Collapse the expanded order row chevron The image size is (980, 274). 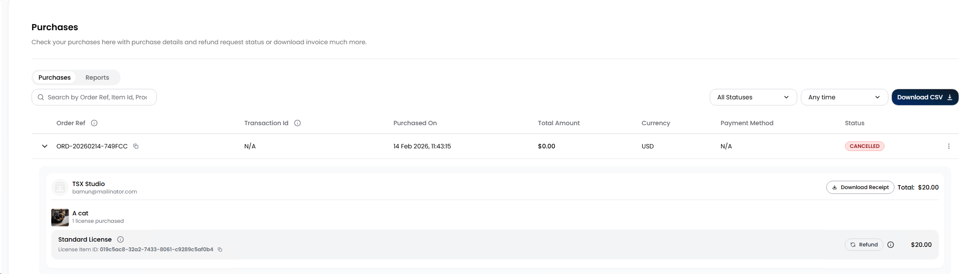45,146
